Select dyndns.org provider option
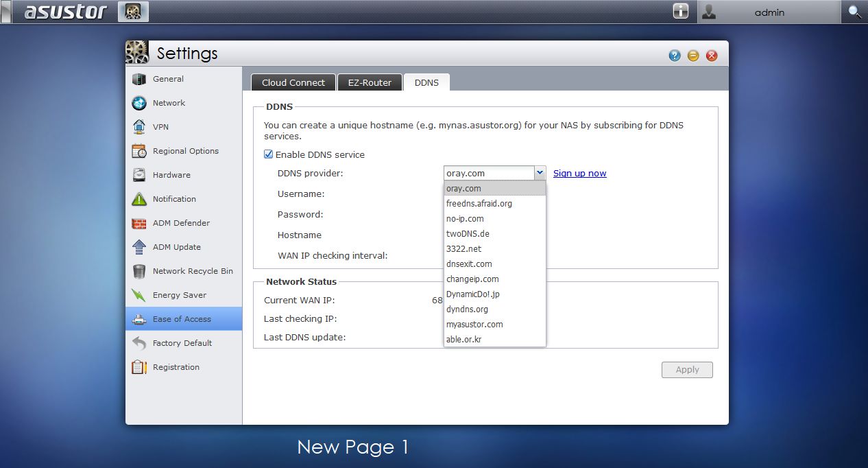Screen dimensions: 868x468 pos(495,309)
